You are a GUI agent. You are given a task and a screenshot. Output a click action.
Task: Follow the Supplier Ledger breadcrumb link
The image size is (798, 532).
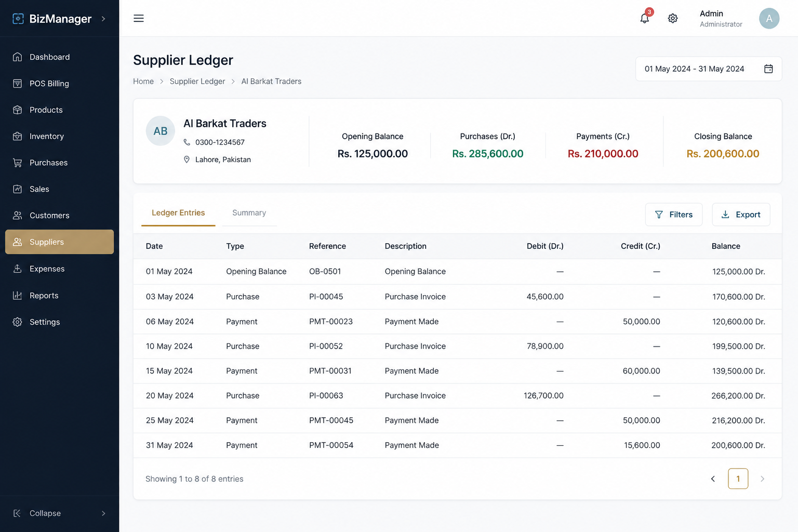tap(197, 82)
